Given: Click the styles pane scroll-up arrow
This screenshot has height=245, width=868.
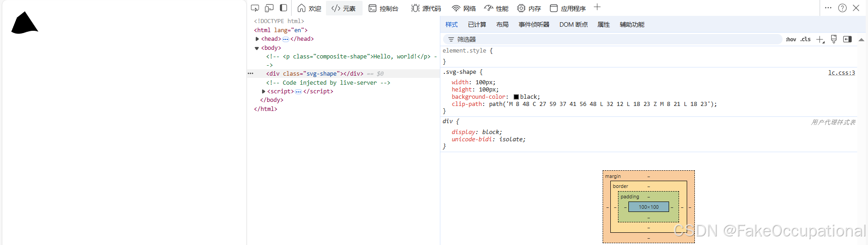Looking at the screenshot, I should (x=862, y=40).
